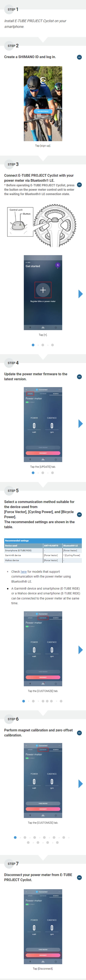
Task: Select last dot in STEP 4 carousel
Action: click(52, 473)
